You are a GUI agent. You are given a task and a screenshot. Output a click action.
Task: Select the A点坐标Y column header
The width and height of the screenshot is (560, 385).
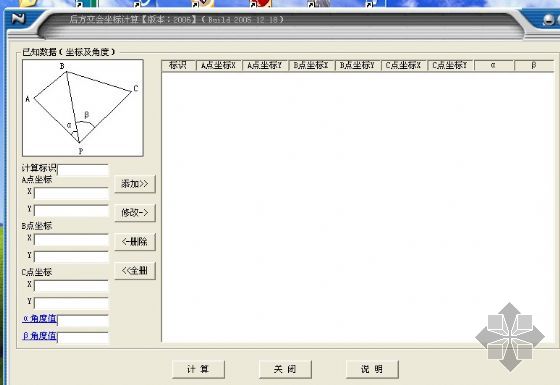point(265,65)
